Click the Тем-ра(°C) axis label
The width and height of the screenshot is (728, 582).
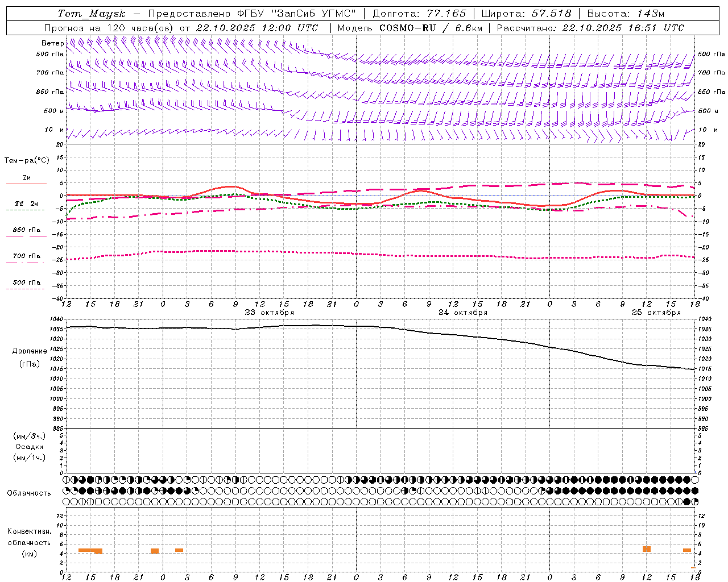(27, 161)
